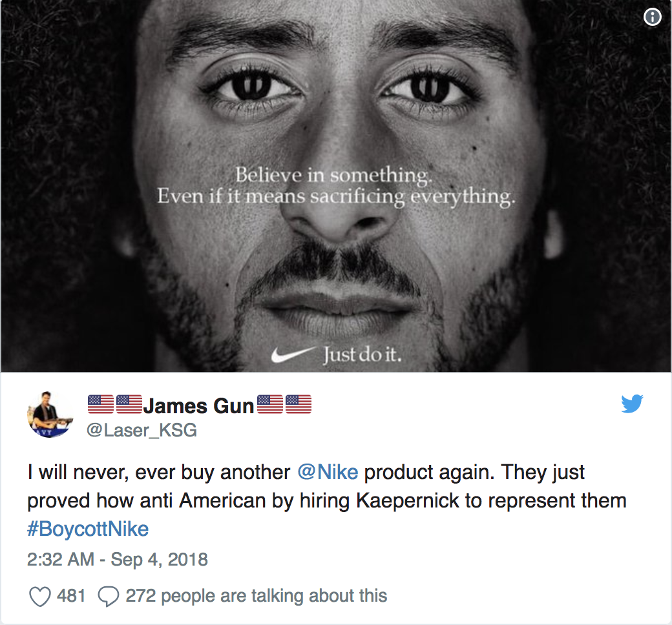Open the James Gun display name link
The image size is (672, 625).
198,405
